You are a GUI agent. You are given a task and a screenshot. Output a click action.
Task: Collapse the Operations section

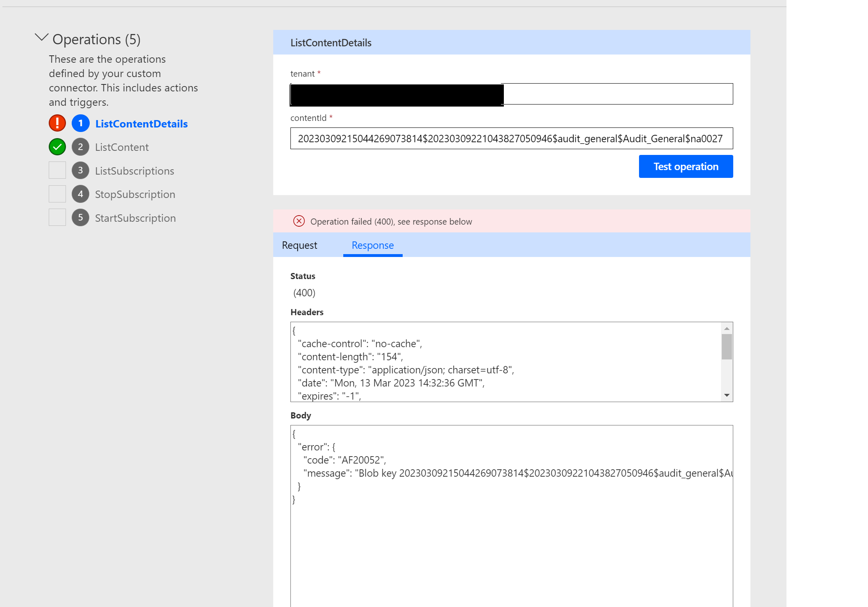[41, 38]
